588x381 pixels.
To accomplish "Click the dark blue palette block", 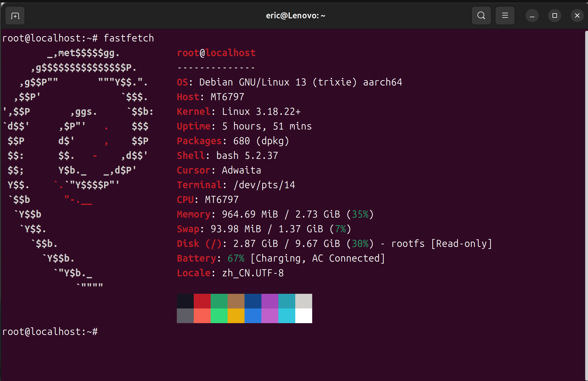I will coord(253,301).
